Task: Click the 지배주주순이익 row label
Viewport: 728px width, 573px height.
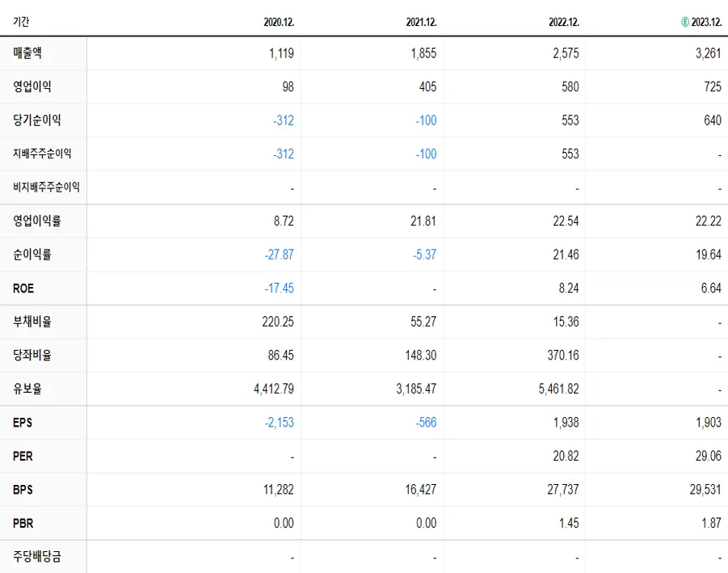Action: point(42,154)
